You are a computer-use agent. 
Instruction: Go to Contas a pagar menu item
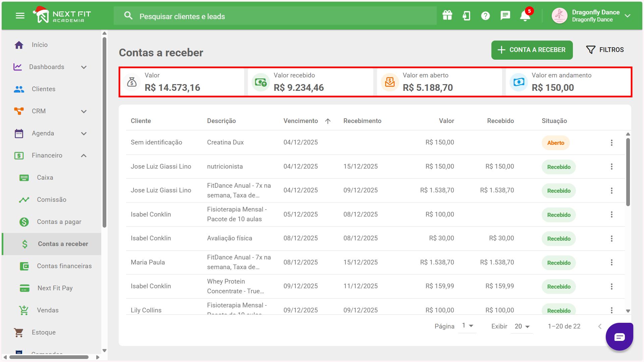[x=59, y=222]
